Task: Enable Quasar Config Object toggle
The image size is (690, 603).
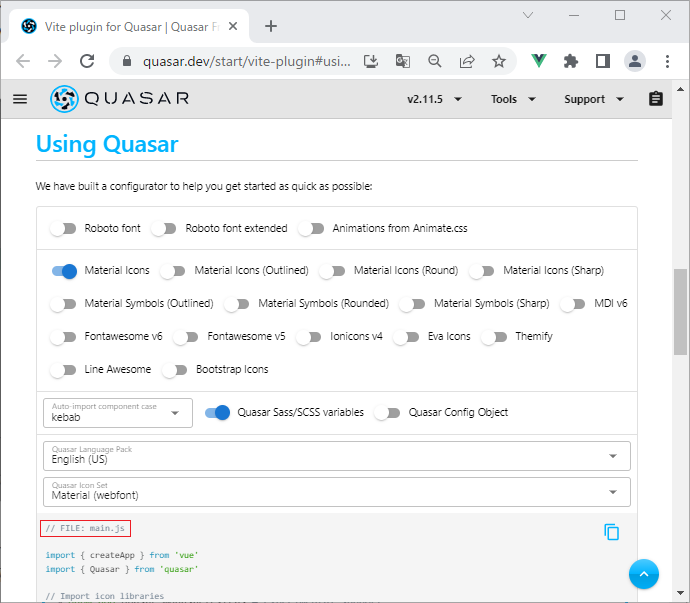Action: (387, 412)
